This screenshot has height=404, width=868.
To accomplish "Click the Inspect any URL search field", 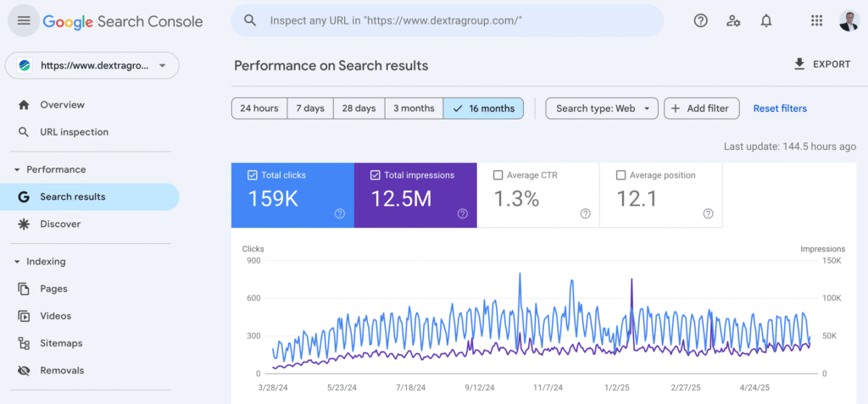I will pos(448,20).
